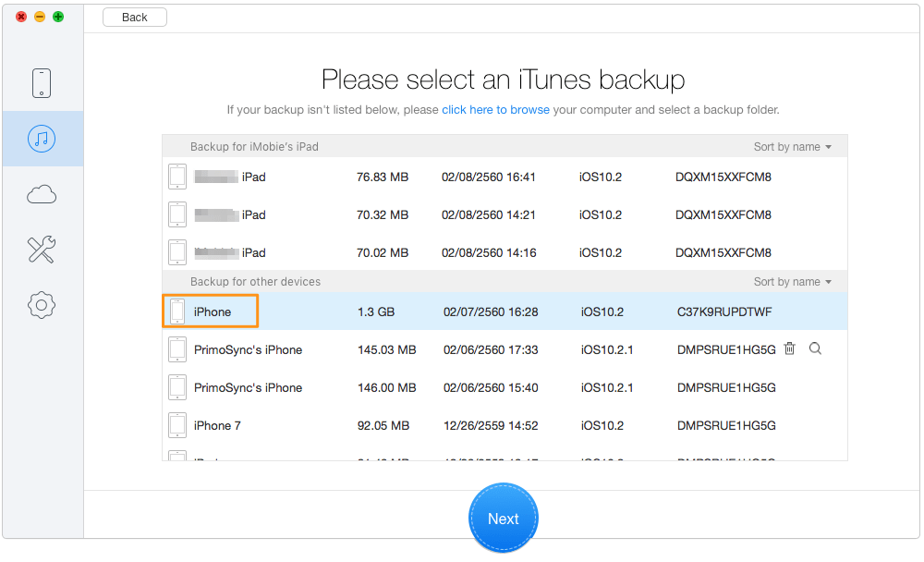
Task: Select the 146.00 MB PrimoSync's iPhone backup
Action: click(462, 386)
